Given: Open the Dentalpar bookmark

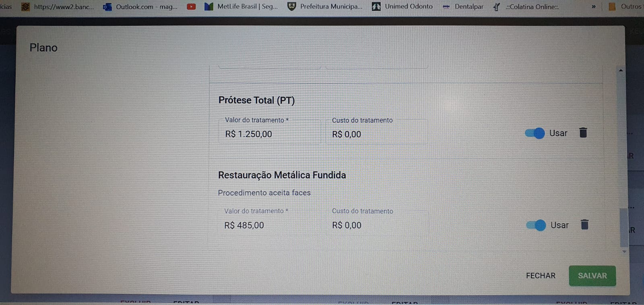Looking at the screenshot, I should click(x=463, y=6).
